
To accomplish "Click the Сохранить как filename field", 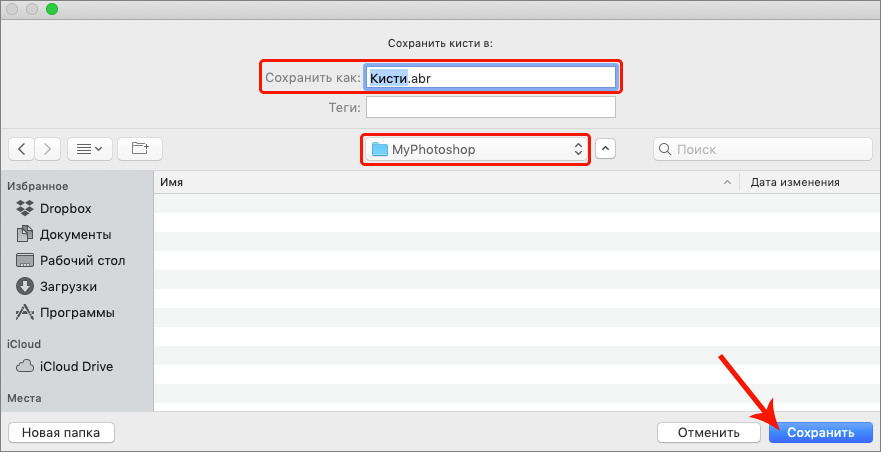I will 490,77.
